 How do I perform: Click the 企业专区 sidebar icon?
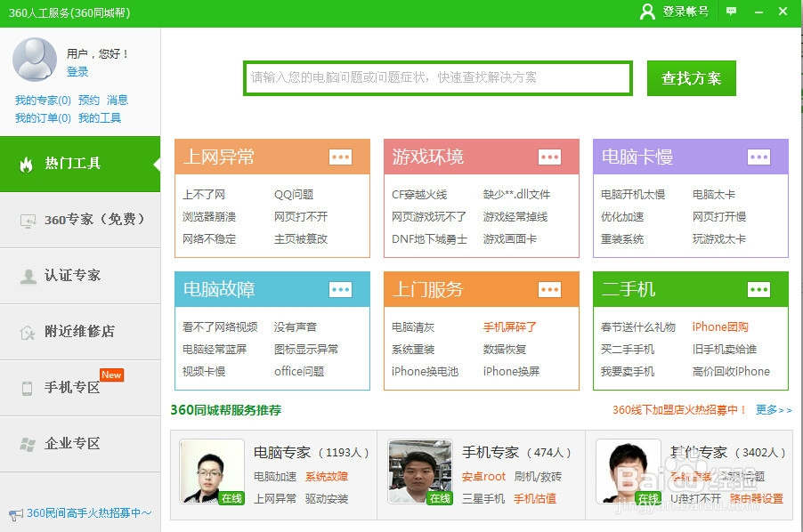(28, 443)
